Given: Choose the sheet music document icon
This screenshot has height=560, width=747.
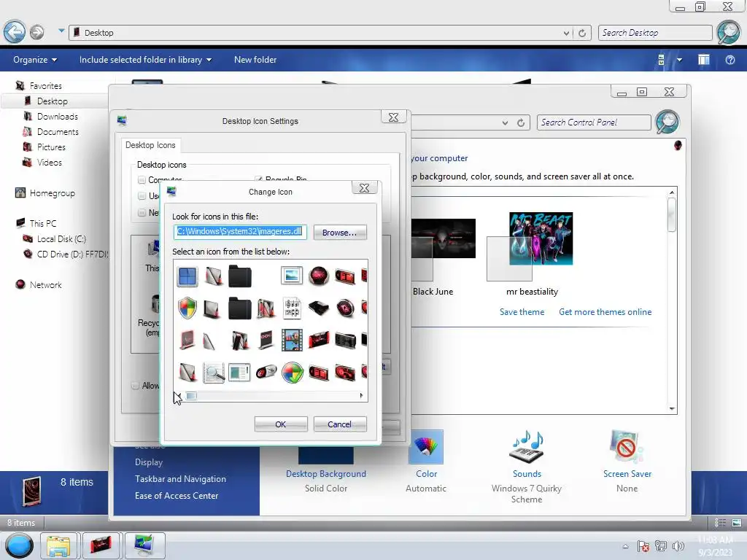Looking at the screenshot, I should tap(292, 308).
